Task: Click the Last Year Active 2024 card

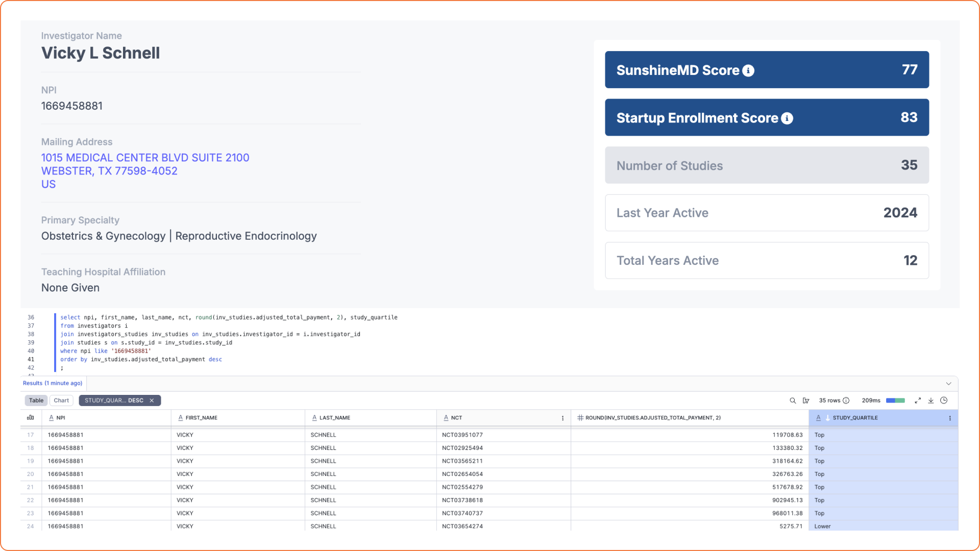Action: [x=767, y=213]
